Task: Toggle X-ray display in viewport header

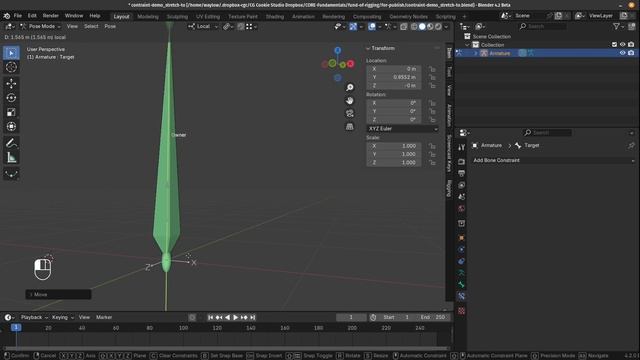Action: 404,27
